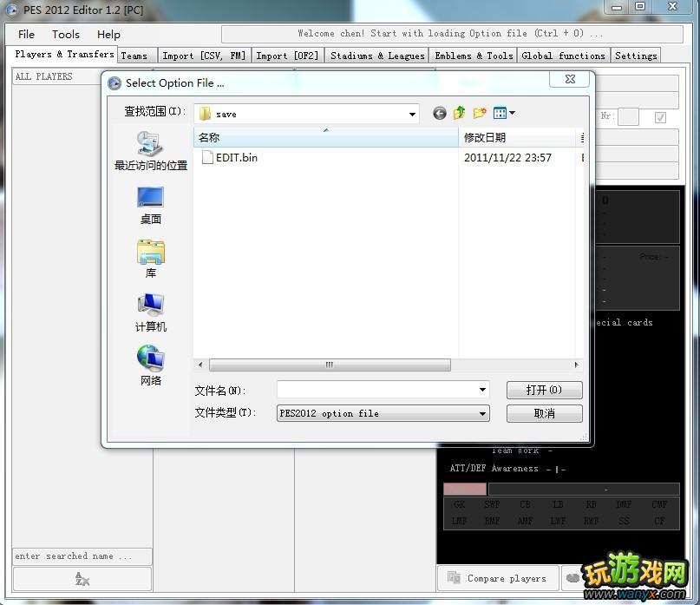Select Desktop (桌面) in places bar
Screen dimensions: 700x605
[x=150, y=206]
